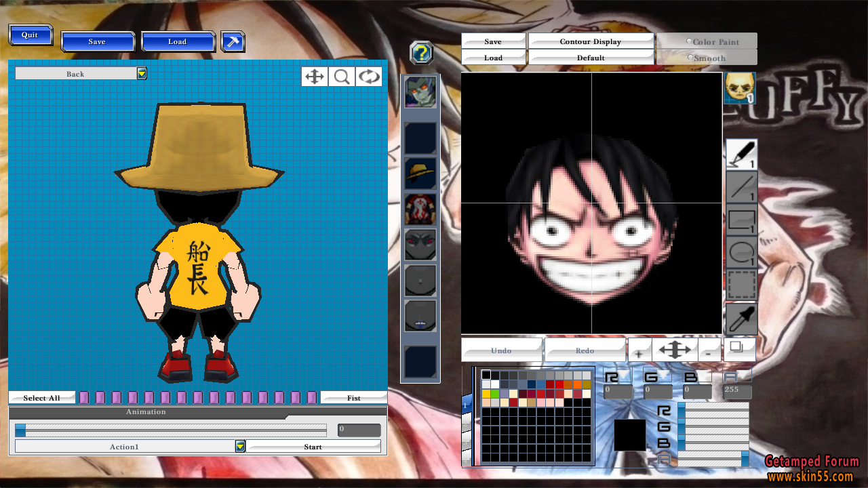868x488 pixels.
Task: Click Save in the texture editor
Action: click(x=494, y=41)
